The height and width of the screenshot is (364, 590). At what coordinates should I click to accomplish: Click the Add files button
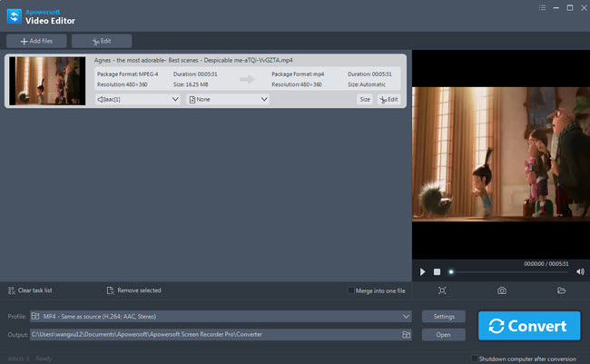36,41
